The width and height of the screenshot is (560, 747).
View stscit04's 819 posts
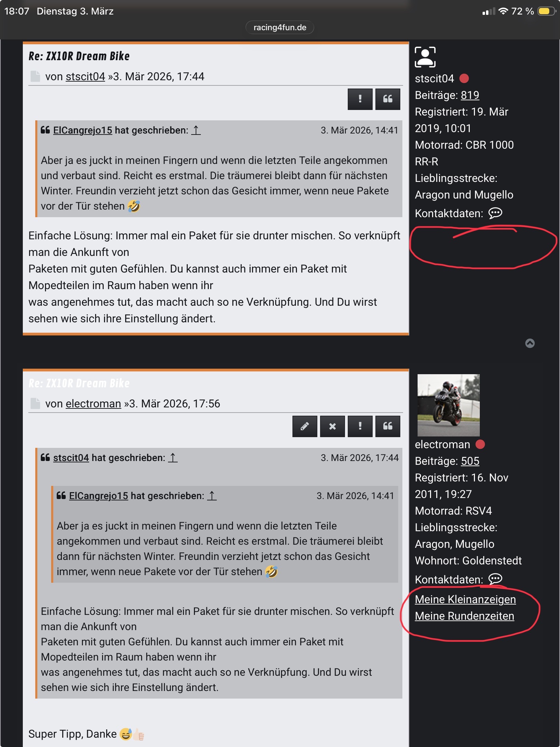[x=470, y=95]
